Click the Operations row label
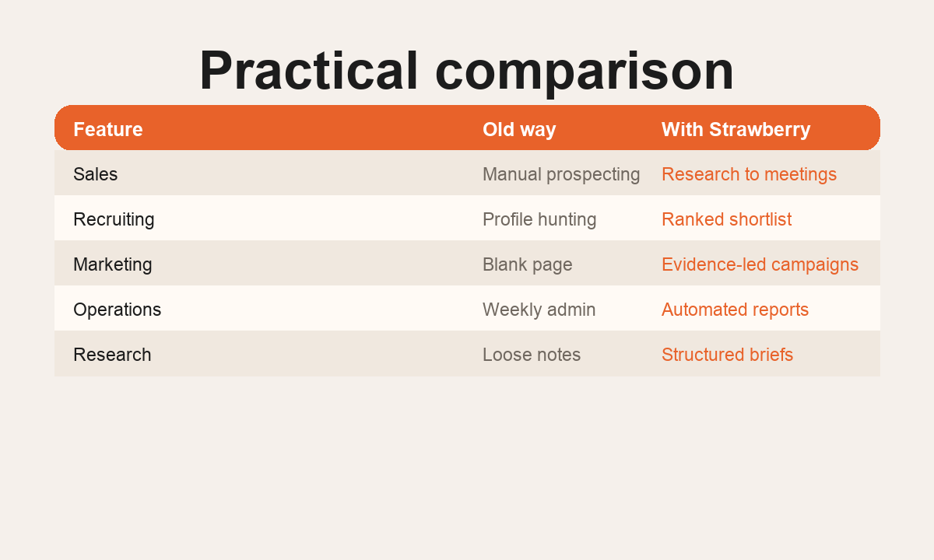 [x=117, y=310]
